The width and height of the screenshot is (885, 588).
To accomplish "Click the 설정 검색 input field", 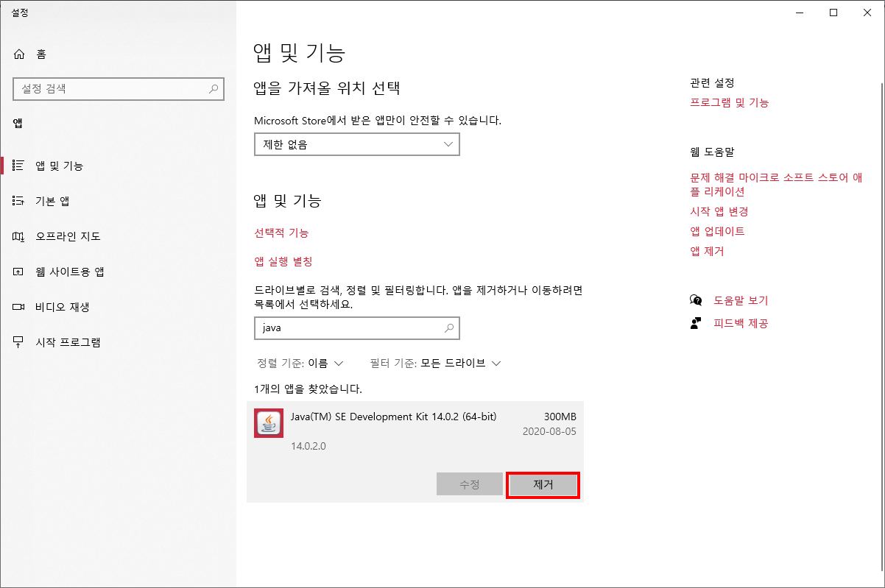I will [118, 88].
